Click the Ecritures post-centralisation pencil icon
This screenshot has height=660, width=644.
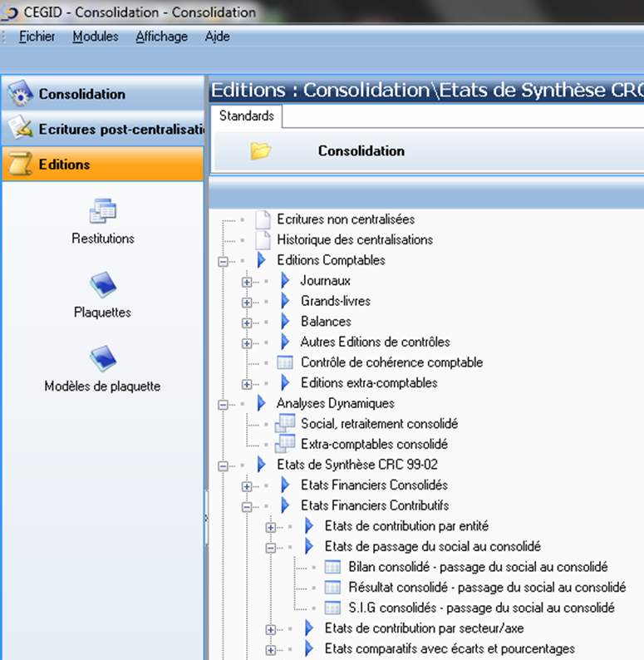tap(20, 128)
